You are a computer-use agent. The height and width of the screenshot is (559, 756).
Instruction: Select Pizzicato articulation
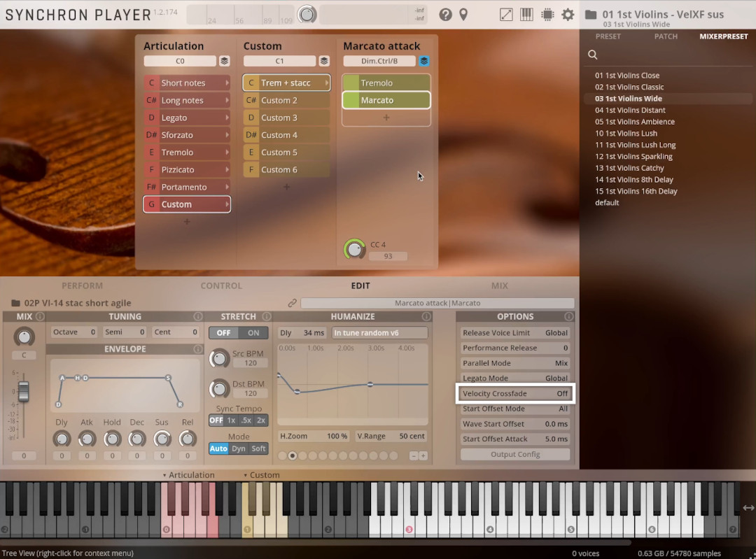click(187, 169)
